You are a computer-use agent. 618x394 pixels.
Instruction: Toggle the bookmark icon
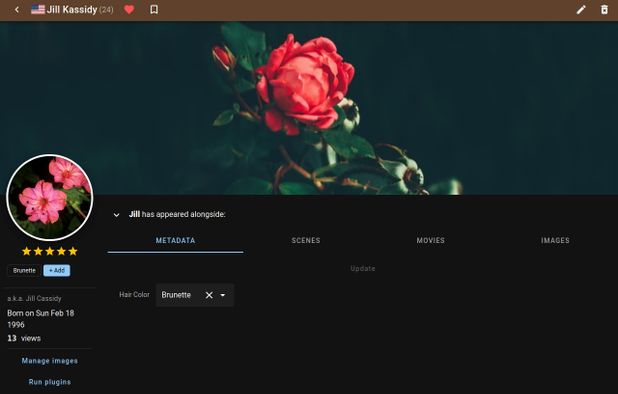pos(154,9)
